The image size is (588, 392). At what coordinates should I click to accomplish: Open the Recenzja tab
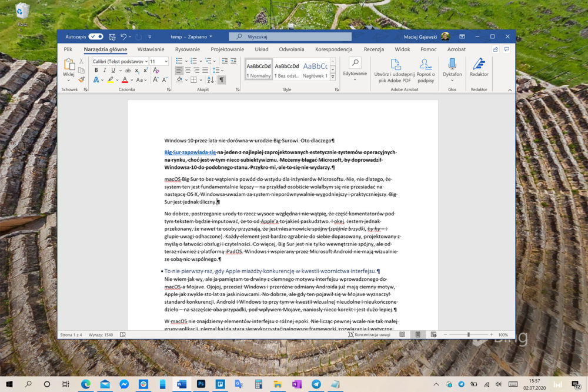(x=373, y=49)
